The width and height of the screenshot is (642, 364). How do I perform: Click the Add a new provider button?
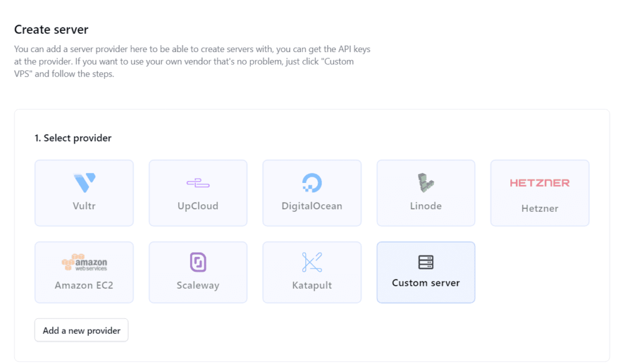point(81,330)
